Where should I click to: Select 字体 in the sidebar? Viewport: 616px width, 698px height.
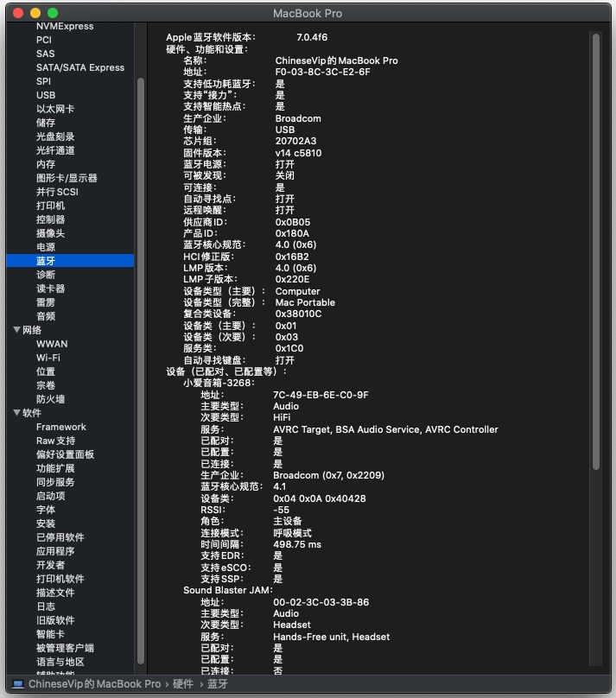point(46,510)
